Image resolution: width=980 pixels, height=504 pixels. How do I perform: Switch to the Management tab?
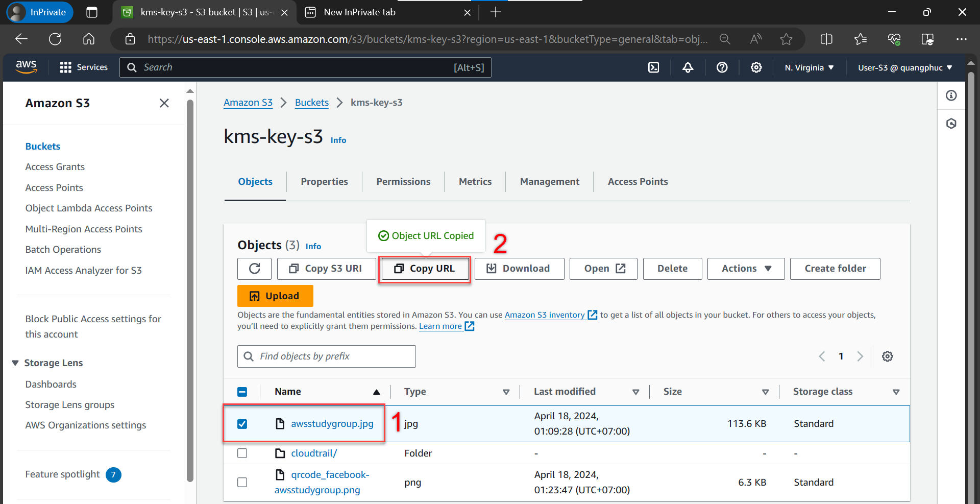(550, 182)
